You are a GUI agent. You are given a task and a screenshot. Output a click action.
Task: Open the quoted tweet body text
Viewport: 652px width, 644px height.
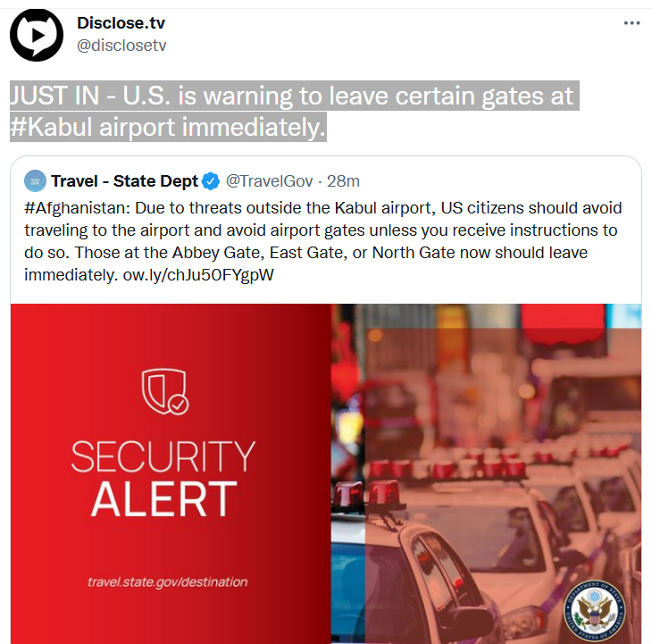(323, 241)
